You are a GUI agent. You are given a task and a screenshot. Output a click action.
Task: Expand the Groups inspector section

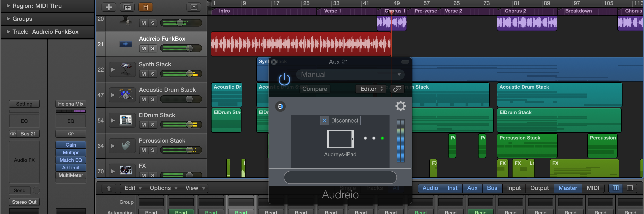pyautogui.click(x=8, y=19)
